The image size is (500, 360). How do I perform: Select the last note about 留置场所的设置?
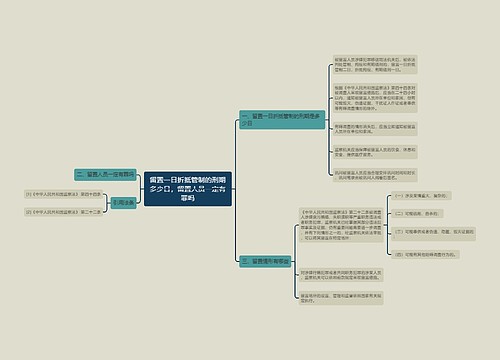(341, 298)
